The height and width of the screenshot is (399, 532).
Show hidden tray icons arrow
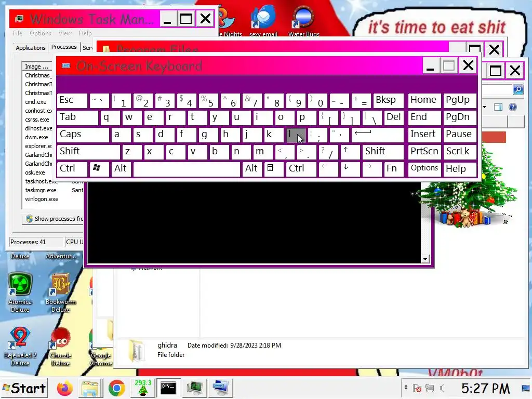[x=406, y=388]
